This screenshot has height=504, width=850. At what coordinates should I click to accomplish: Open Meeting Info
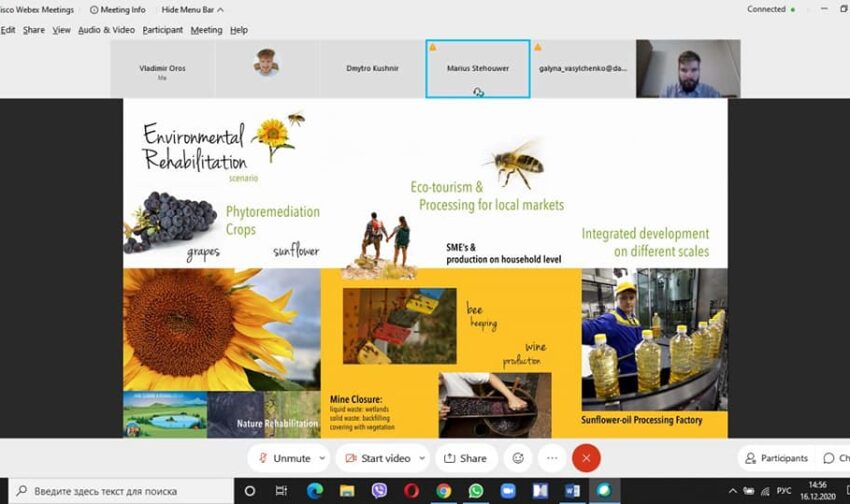click(x=116, y=10)
